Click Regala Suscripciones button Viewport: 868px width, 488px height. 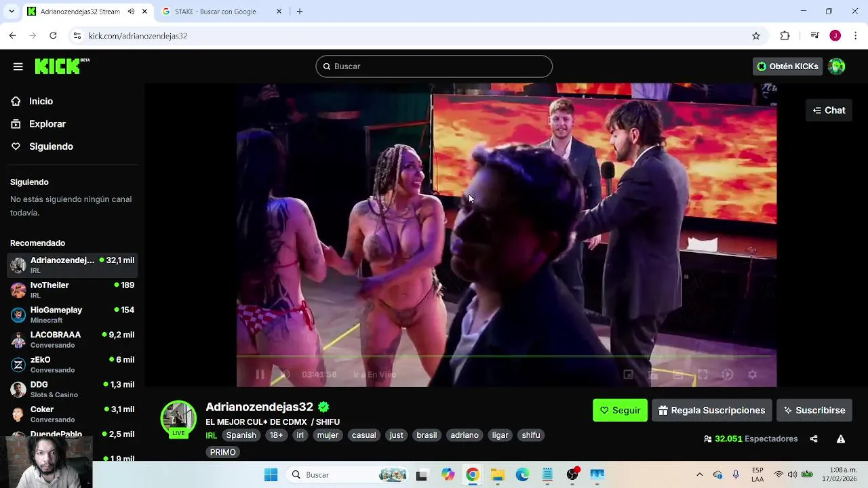(712, 410)
